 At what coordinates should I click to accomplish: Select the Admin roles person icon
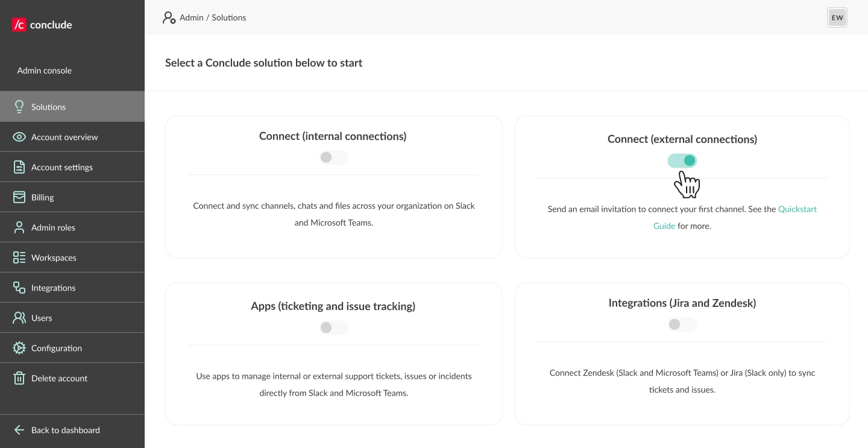pyautogui.click(x=19, y=227)
